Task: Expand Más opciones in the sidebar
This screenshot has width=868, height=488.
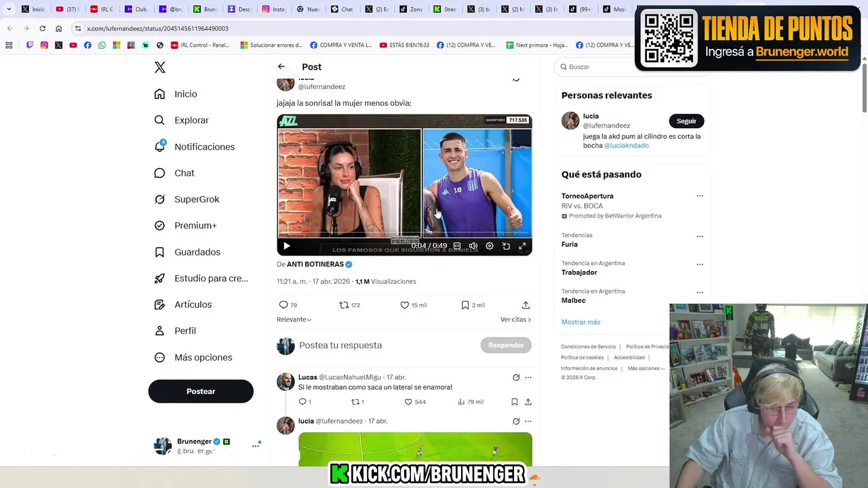Action: click(x=193, y=357)
